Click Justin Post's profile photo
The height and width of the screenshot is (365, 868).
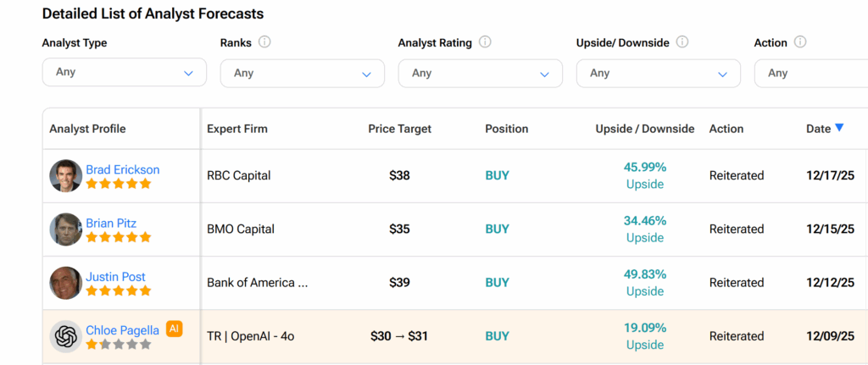click(65, 283)
